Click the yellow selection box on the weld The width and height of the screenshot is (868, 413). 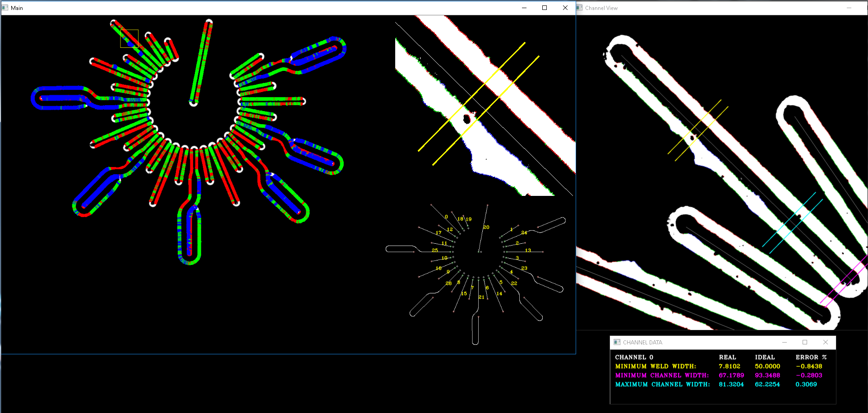click(x=129, y=38)
